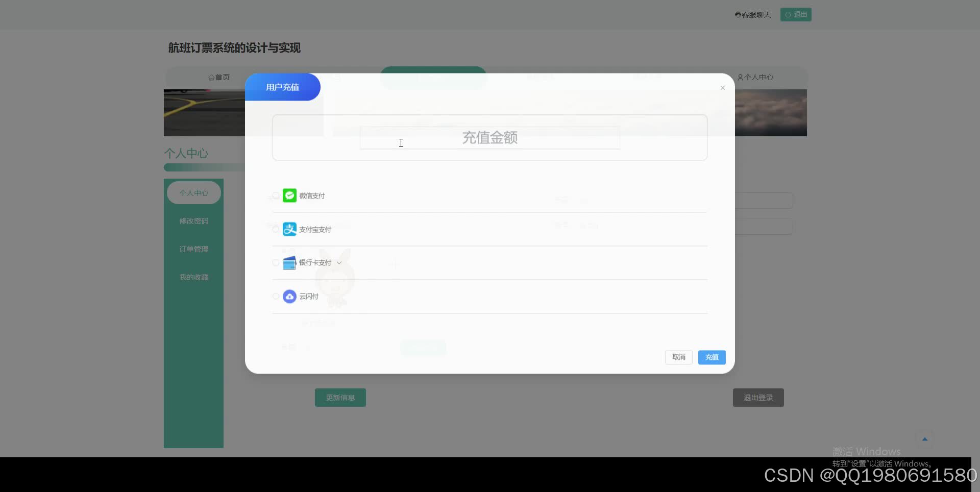The width and height of the screenshot is (980, 492).
Task: Expand the 银行卡支付 dropdown arrow
Action: (339, 262)
